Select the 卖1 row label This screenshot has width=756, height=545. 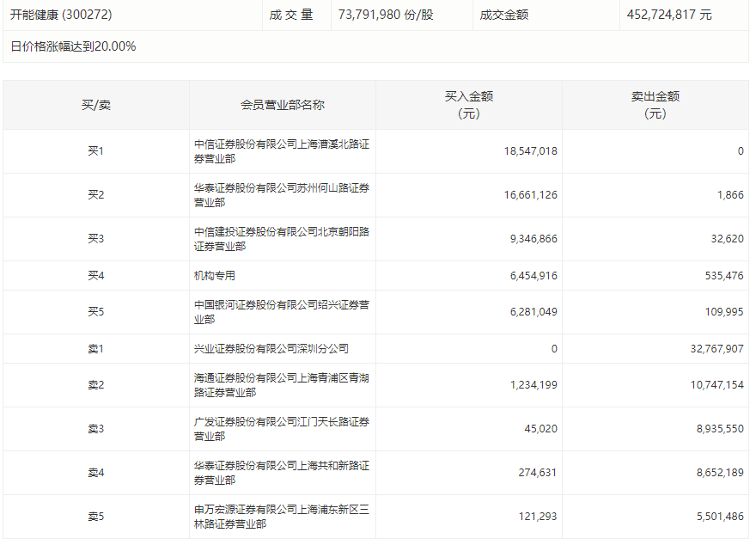click(x=96, y=349)
